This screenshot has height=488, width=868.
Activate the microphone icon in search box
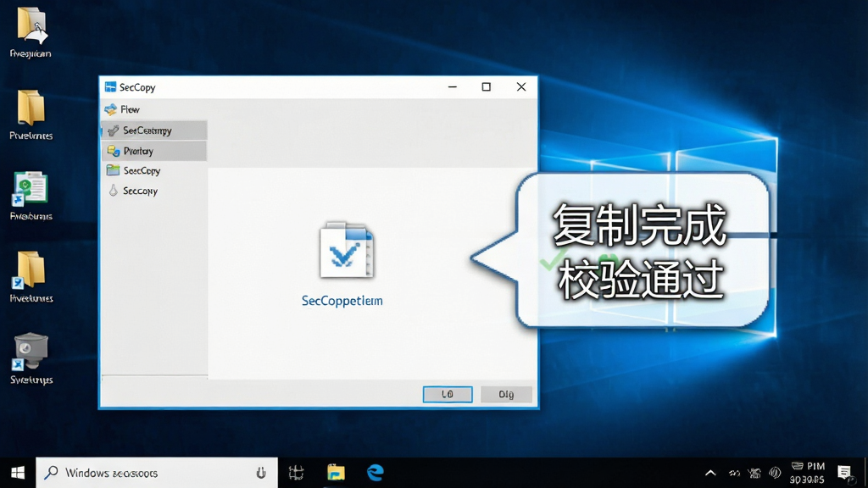[x=261, y=473]
